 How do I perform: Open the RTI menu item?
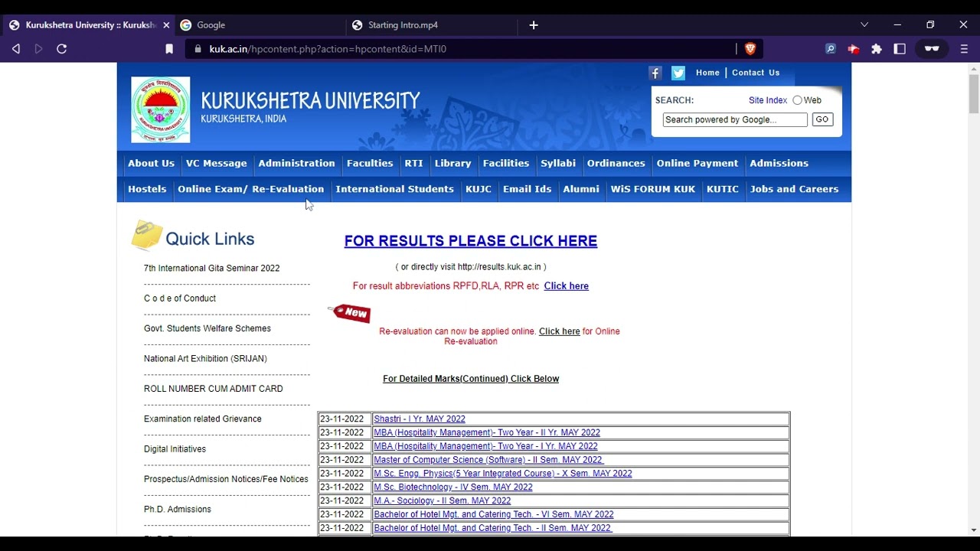pos(413,163)
